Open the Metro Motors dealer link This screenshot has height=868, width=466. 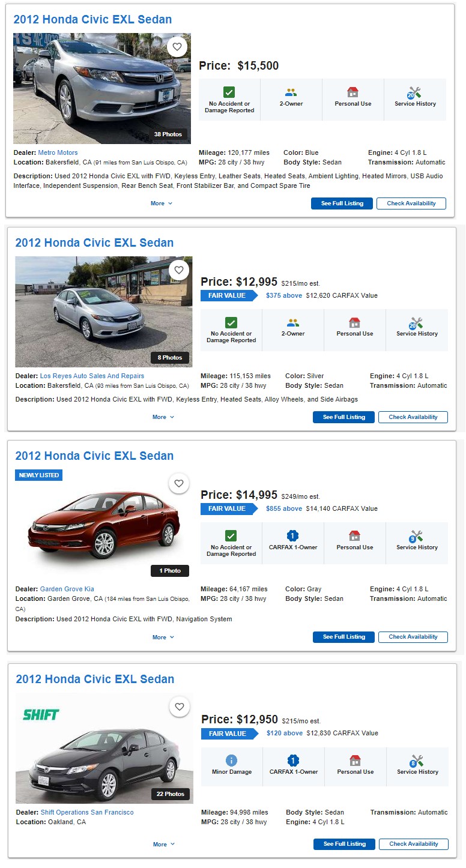(x=58, y=152)
